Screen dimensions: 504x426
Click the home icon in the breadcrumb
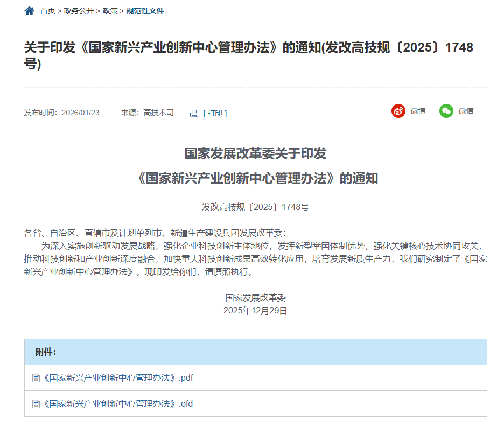click(x=29, y=11)
